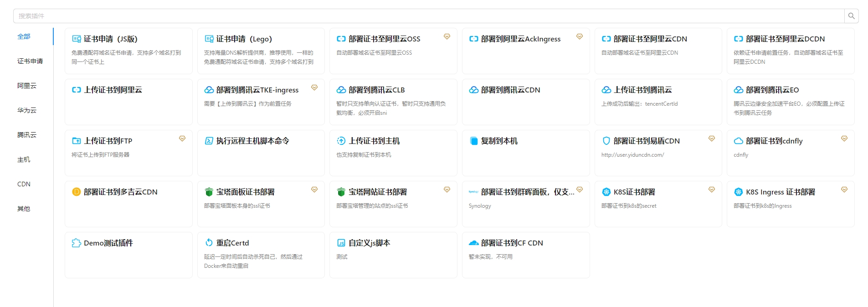The image size is (868, 307).
Task: Focus the 搜索插件 search input field
Action: [x=428, y=16]
